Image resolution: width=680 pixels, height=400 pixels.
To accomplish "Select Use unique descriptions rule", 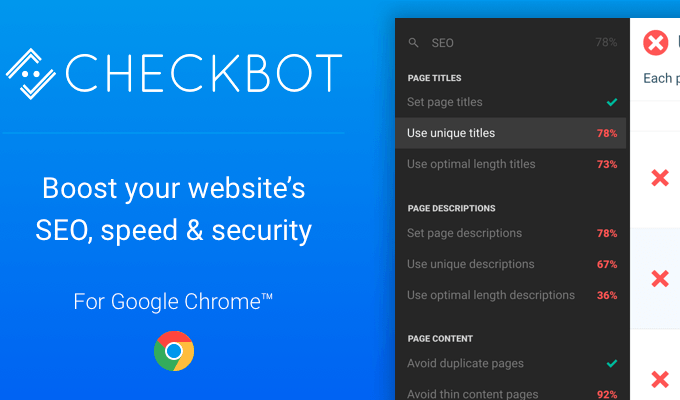I will click(x=471, y=264).
